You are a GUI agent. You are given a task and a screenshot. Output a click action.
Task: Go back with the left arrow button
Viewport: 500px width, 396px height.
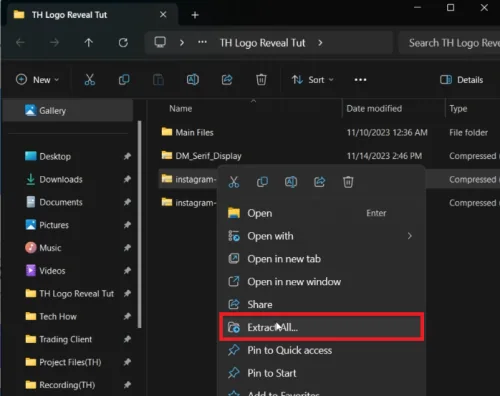click(20, 43)
